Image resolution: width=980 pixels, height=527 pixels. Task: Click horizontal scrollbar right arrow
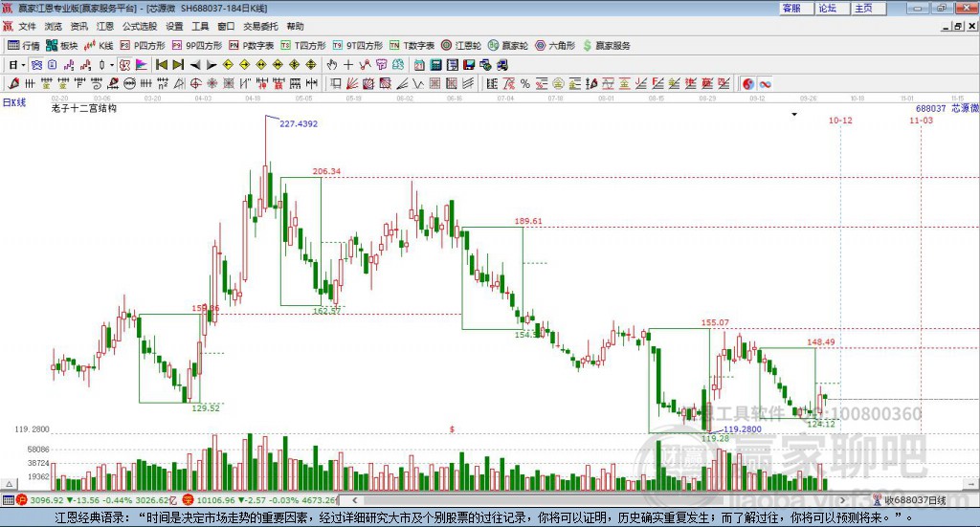click(842, 500)
